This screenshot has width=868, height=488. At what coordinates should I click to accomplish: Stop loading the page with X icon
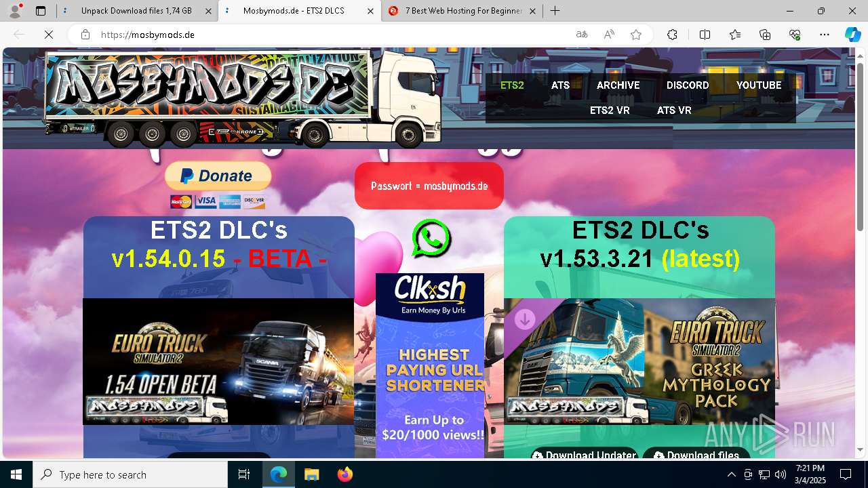pyautogui.click(x=49, y=35)
